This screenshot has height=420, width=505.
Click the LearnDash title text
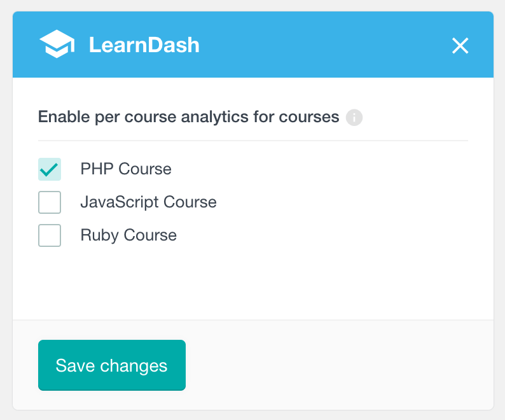pyautogui.click(x=144, y=45)
